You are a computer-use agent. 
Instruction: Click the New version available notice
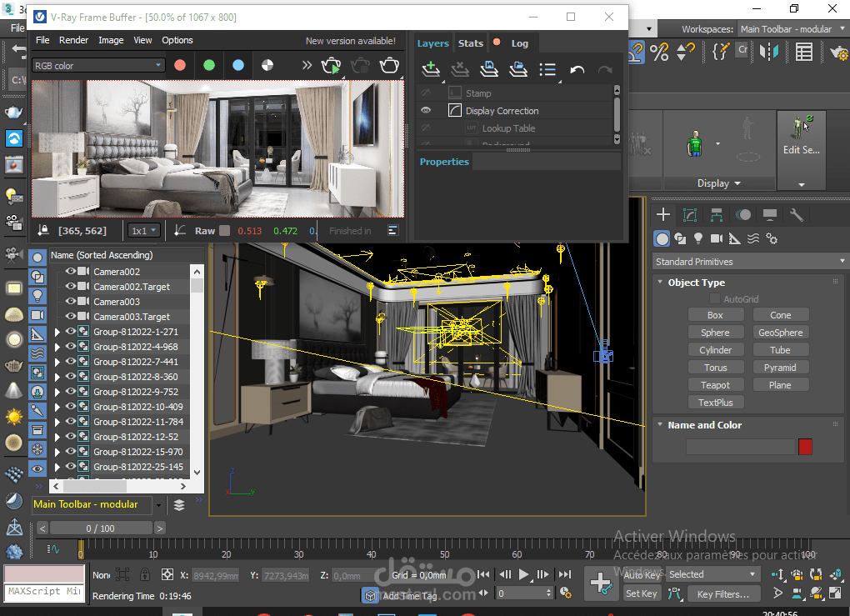point(350,41)
